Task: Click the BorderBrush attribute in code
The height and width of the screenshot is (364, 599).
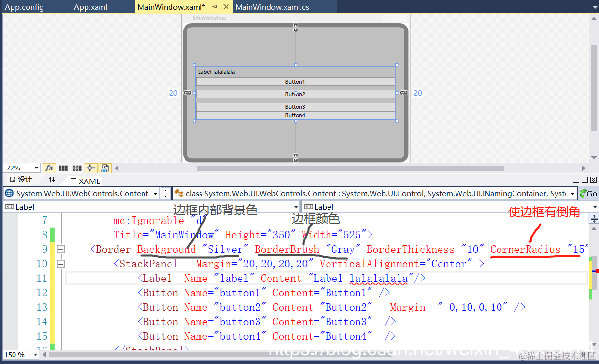Action: tap(287, 250)
